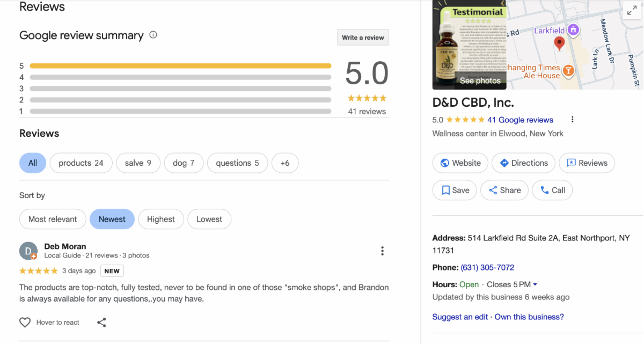This screenshot has height=344, width=644.
Task: Expand the +6 more topics chip
Action: (285, 163)
